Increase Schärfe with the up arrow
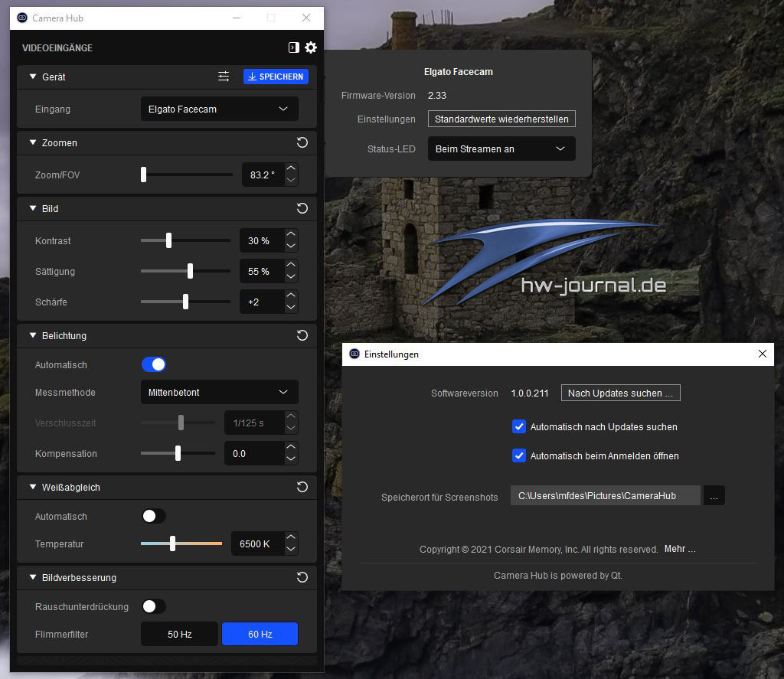The image size is (784, 679). (291, 296)
